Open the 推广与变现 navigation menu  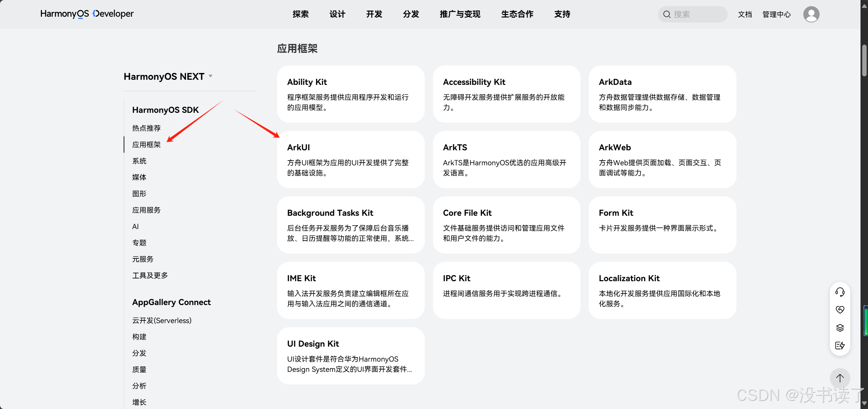460,14
